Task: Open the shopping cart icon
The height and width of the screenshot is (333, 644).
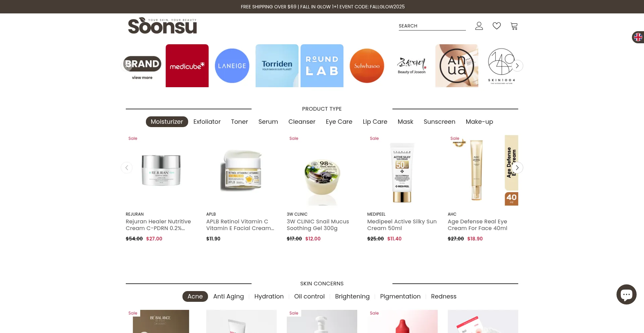Action: 514,26
